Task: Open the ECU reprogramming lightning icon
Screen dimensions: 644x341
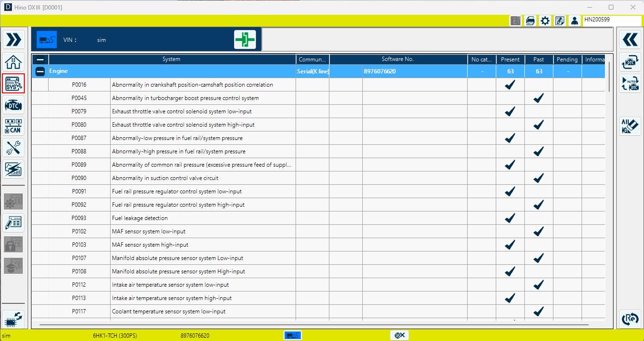Action: coord(13,169)
